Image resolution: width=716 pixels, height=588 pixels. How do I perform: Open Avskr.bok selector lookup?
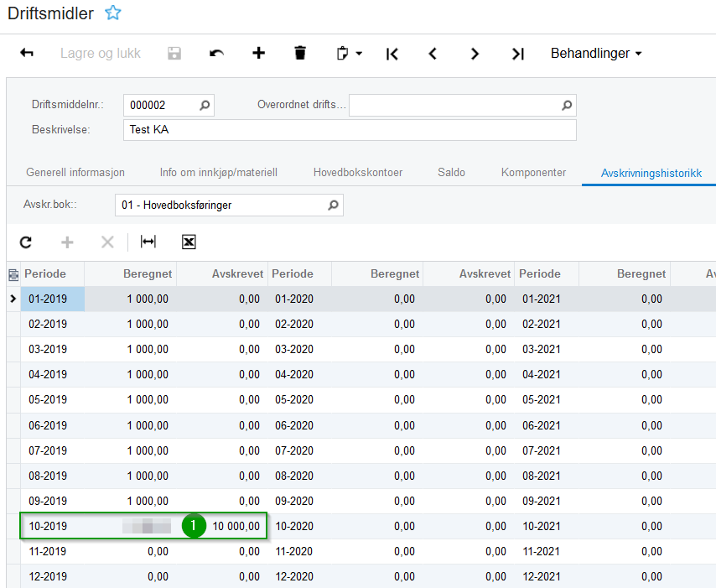coord(333,206)
